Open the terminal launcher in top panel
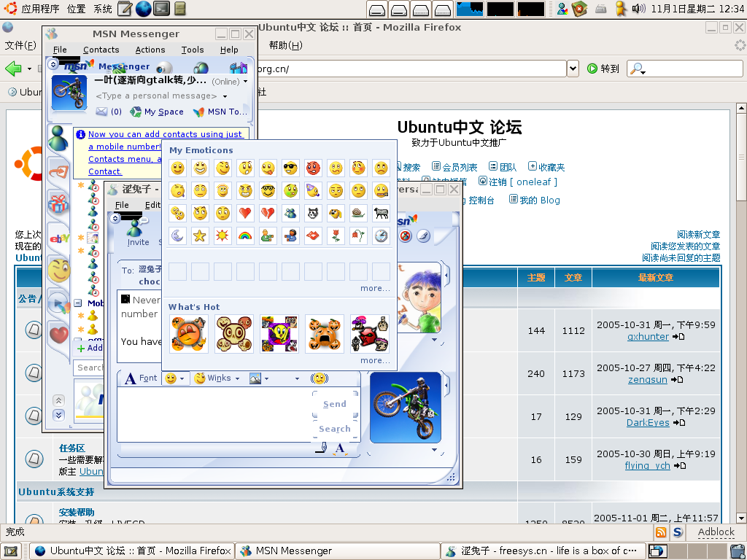The image size is (747, 560). tap(161, 9)
